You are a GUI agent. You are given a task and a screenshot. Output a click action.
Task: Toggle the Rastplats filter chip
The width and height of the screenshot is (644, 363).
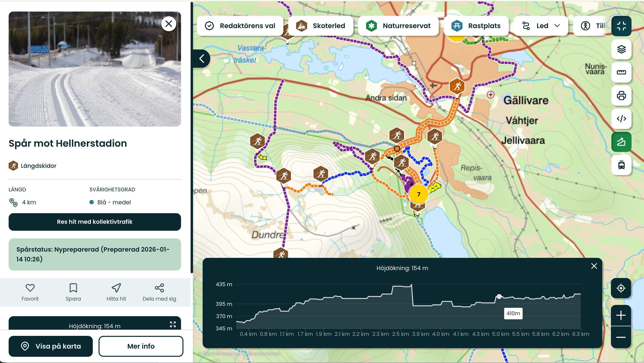(476, 26)
